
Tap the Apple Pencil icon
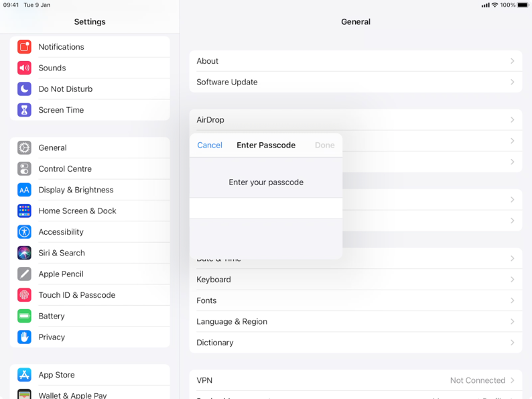coord(24,274)
